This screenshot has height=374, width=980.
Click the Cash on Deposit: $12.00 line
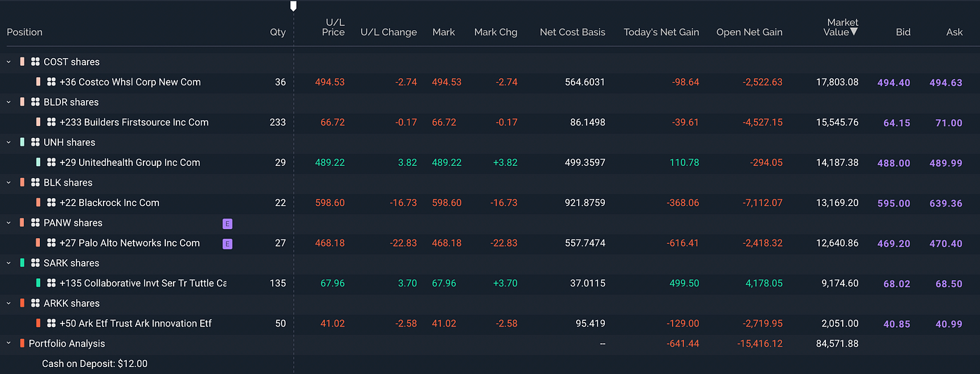[x=94, y=363]
